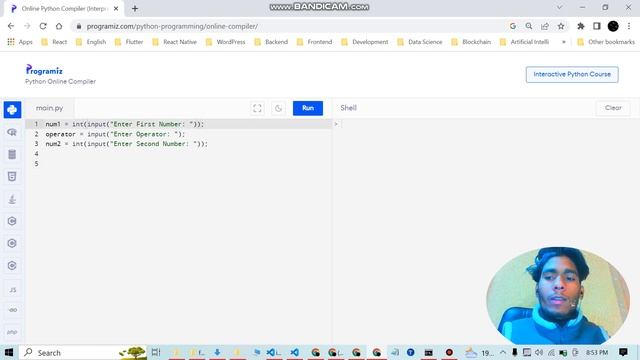Open the React Native bookmarks folder
Image resolution: width=640 pixels, height=360 pixels.
(174, 42)
